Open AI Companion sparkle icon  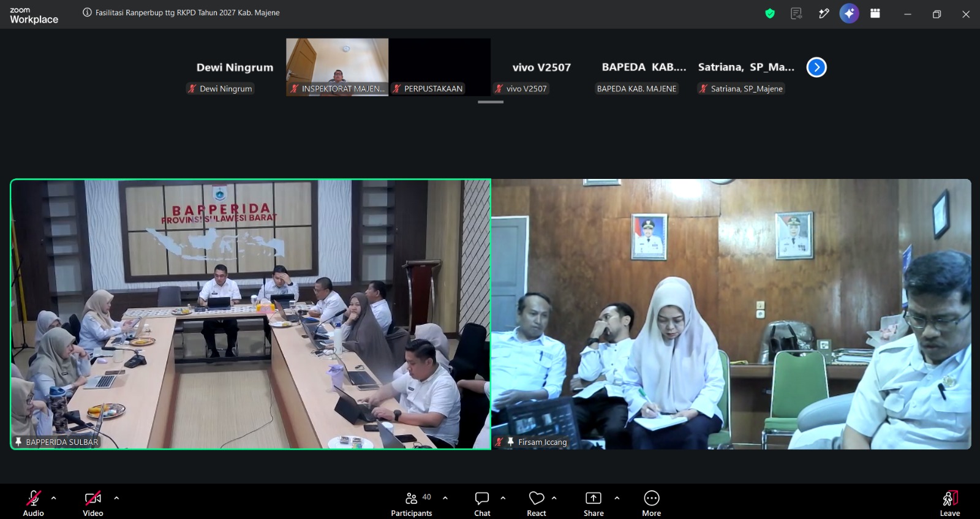click(x=849, y=13)
